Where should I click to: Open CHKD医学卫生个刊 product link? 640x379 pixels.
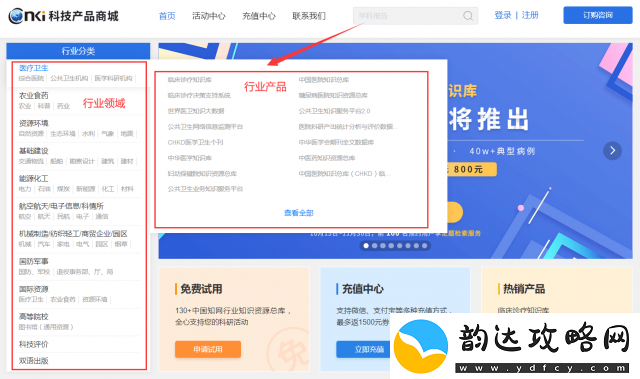tap(195, 142)
